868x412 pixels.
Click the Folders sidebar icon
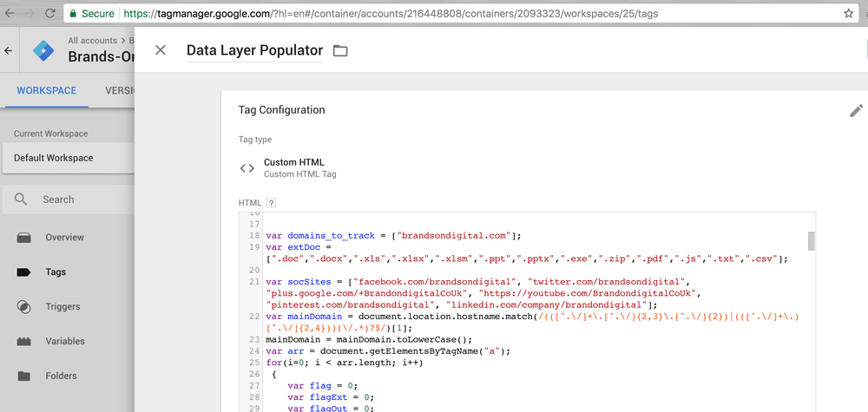pos(23,376)
